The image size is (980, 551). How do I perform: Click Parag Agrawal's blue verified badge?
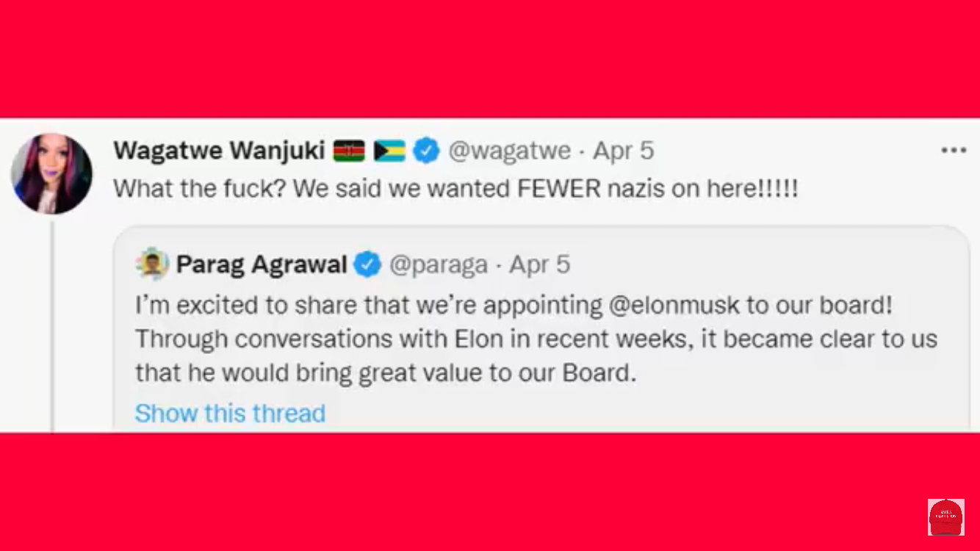coord(368,264)
